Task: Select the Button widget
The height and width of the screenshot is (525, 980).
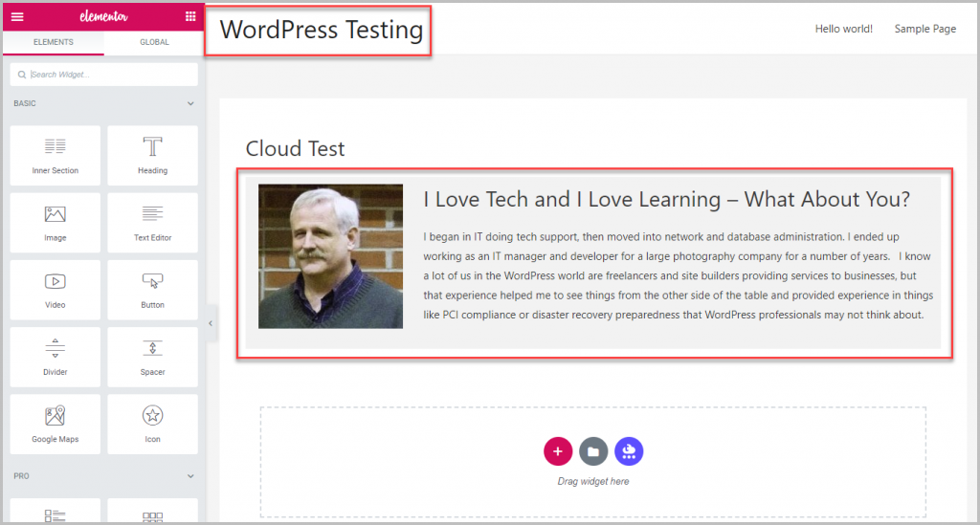Action: (x=152, y=290)
